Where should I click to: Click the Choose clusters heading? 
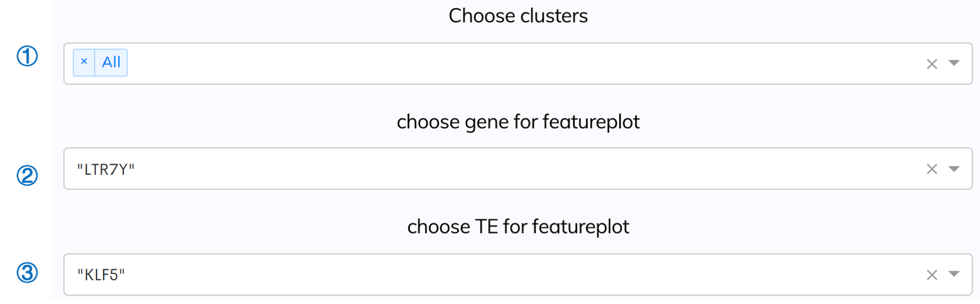point(518,16)
